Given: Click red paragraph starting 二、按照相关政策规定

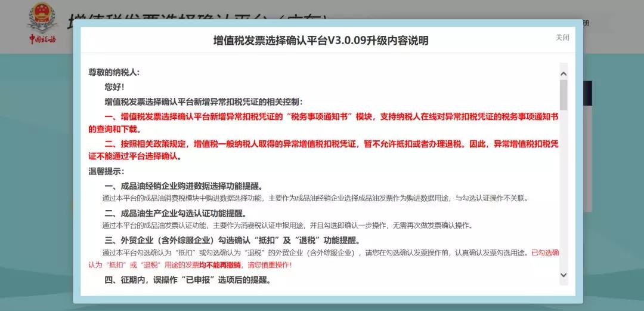Looking at the screenshot, I should 323,150.
